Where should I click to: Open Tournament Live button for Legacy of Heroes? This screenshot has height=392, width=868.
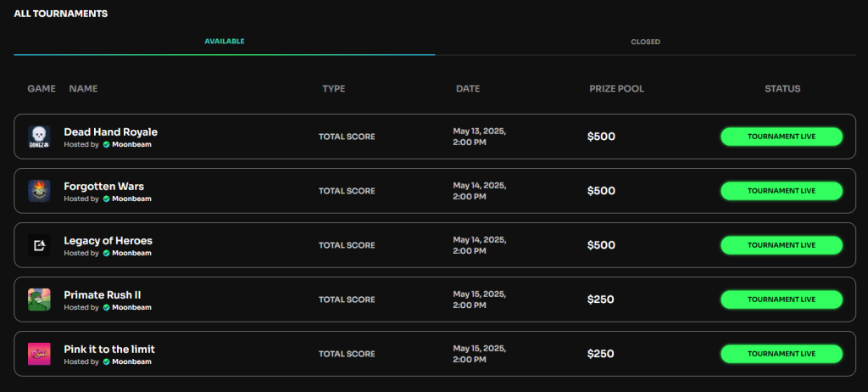[x=781, y=245]
